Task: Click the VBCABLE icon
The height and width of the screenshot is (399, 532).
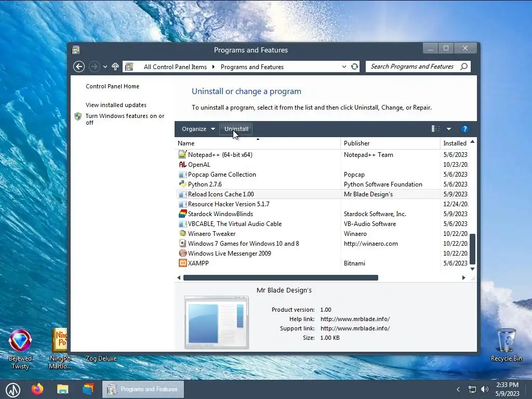Action: (x=182, y=224)
